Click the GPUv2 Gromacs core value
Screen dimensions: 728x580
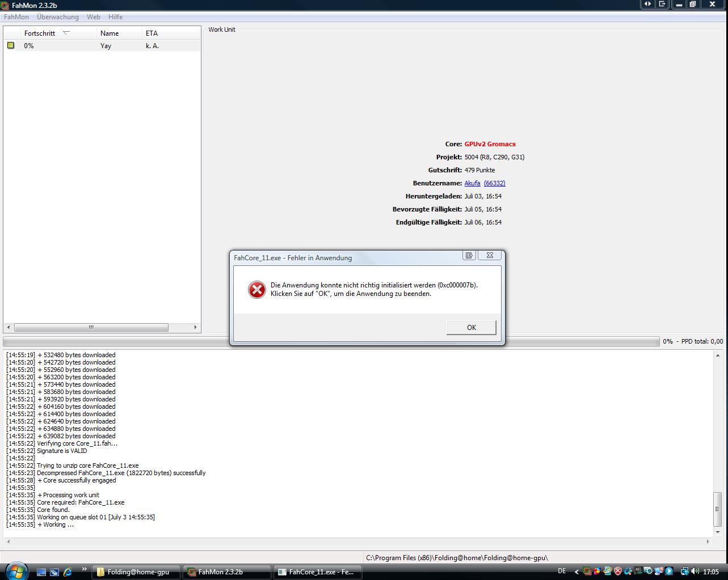490,144
